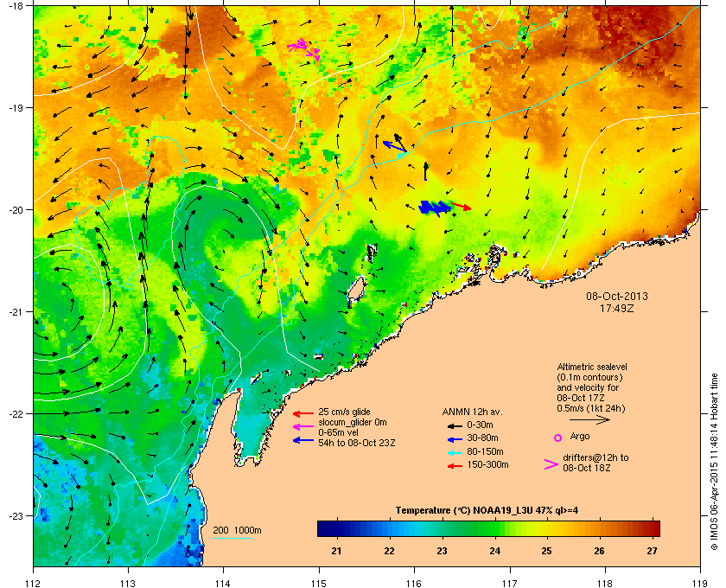Click the colorbar tick label 25
Image resolution: width=726 pixels, height=588 pixels.
tap(547, 551)
